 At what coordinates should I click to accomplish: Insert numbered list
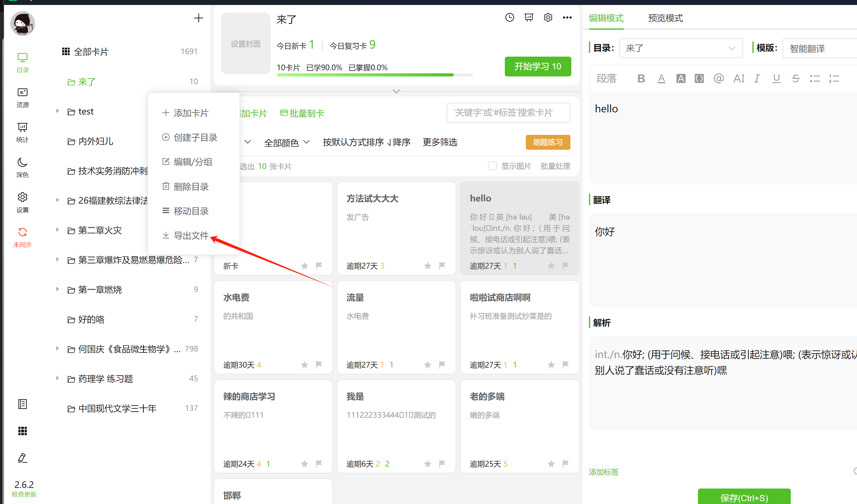tap(834, 79)
